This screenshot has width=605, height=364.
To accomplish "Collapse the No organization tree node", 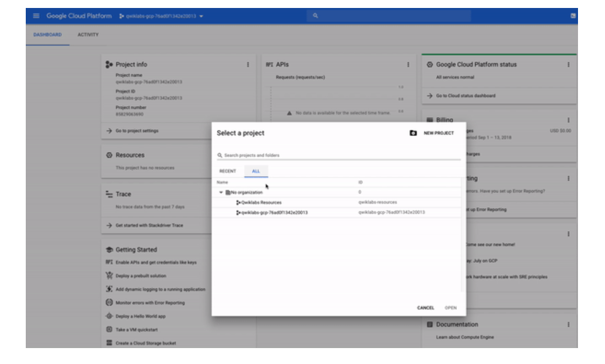I will 221,192.
